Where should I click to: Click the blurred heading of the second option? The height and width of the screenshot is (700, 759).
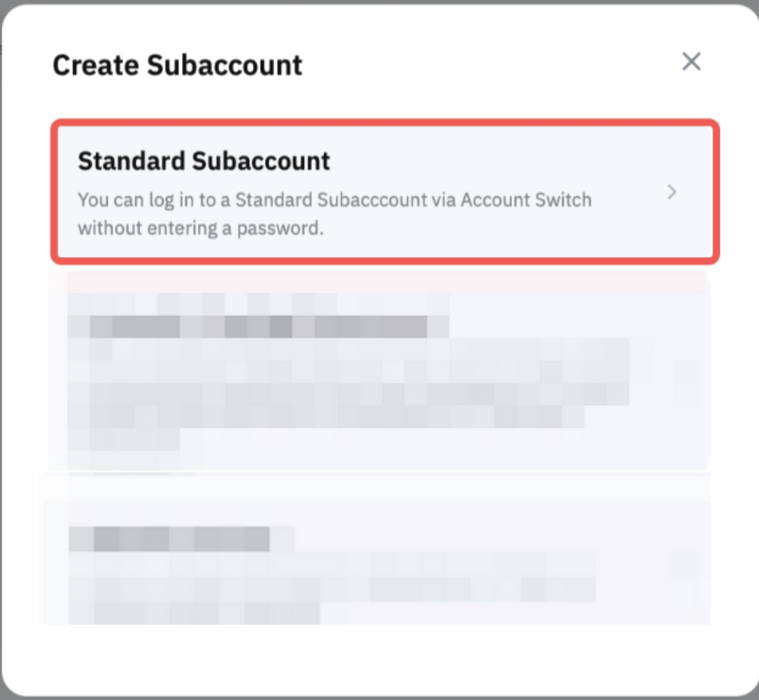coord(258,326)
